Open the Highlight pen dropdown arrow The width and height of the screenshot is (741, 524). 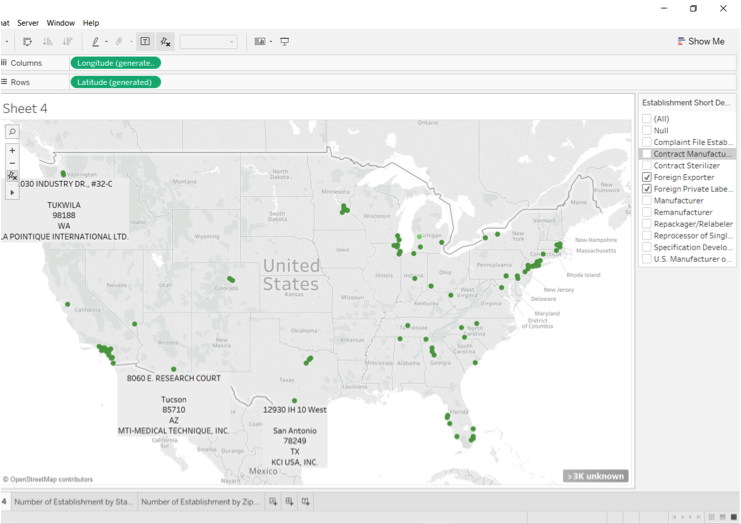click(106, 42)
